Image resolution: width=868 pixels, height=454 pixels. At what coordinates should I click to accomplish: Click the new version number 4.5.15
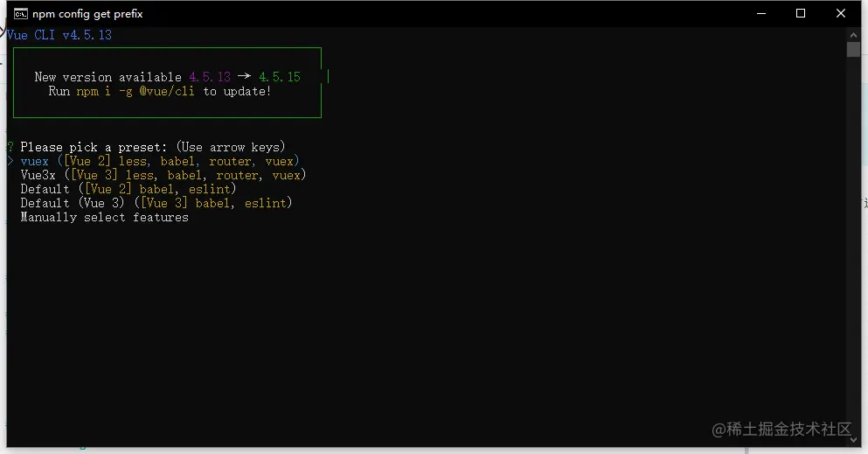[x=280, y=77]
